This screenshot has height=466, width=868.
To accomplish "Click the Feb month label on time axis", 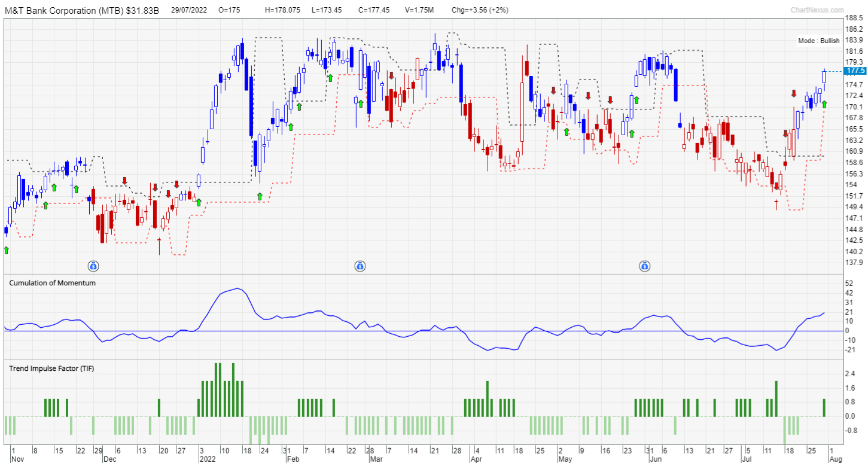I will (x=293, y=460).
